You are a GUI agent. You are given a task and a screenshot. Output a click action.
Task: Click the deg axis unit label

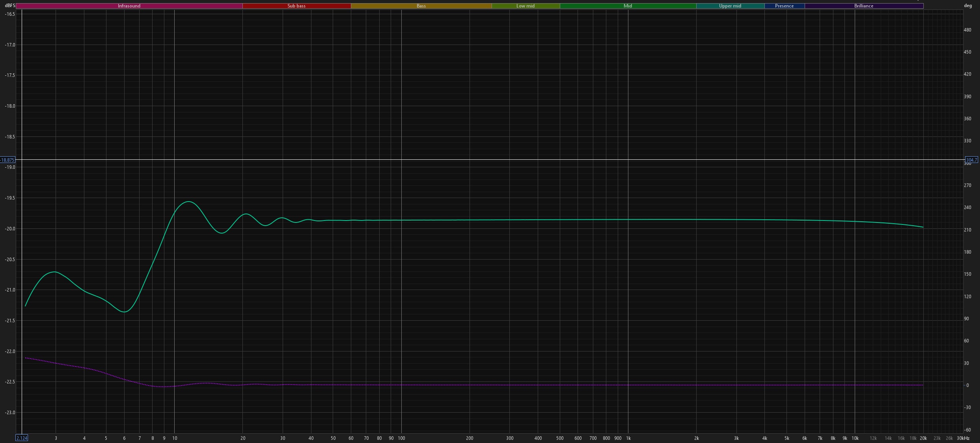(968, 6)
